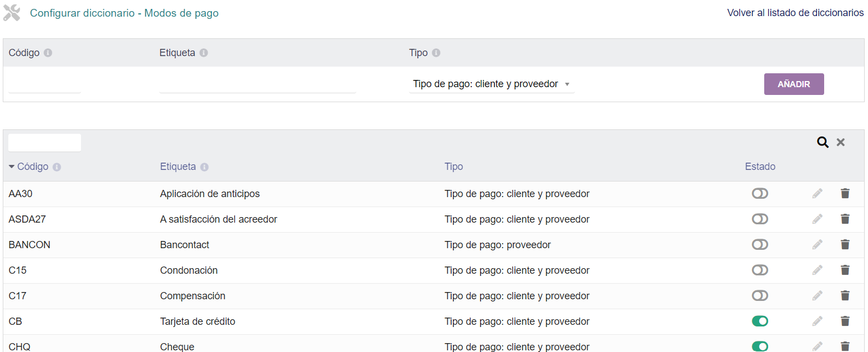Click the info icon next to Tipo
The width and height of the screenshot is (868, 352).
coord(436,53)
